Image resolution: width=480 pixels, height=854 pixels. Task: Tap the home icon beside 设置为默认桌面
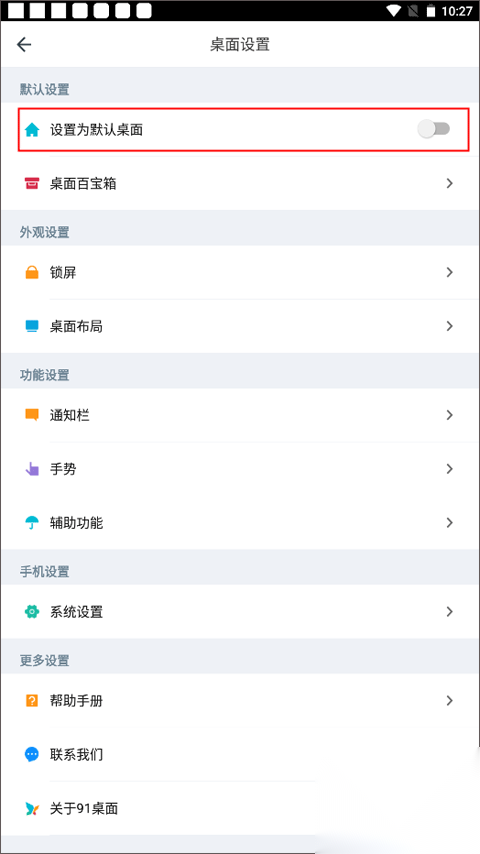(x=32, y=130)
